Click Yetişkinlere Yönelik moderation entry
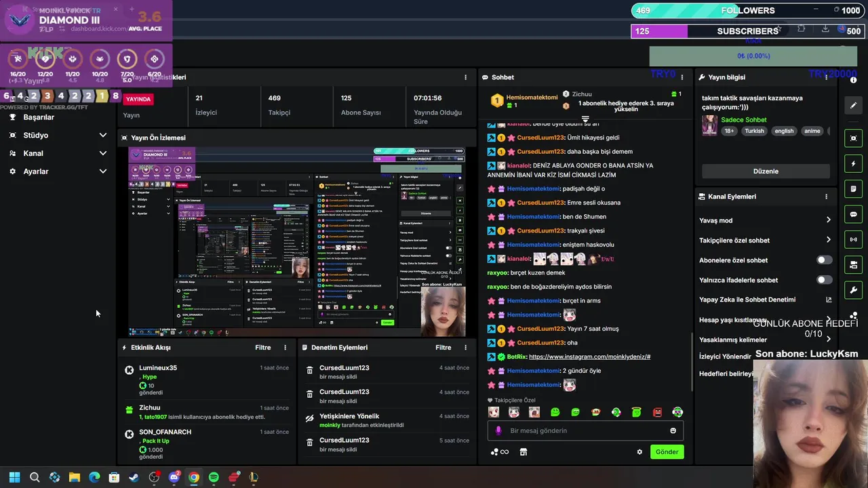Screen dimensions: 868x488 tap(386, 420)
